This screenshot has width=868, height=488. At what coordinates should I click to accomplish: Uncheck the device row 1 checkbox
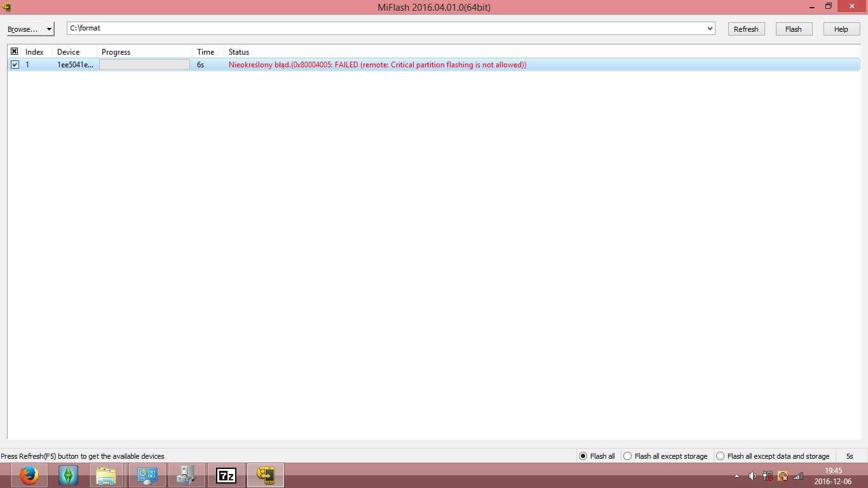point(15,65)
